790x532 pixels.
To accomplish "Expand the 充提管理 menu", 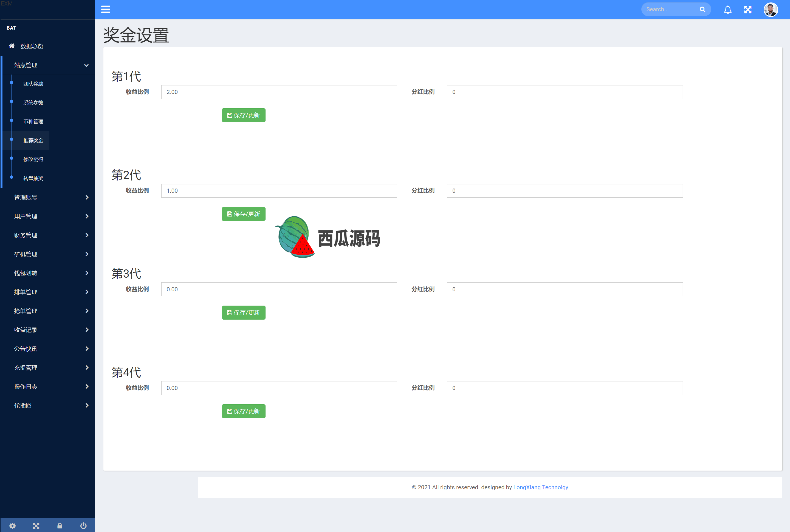I will [49, 368].
